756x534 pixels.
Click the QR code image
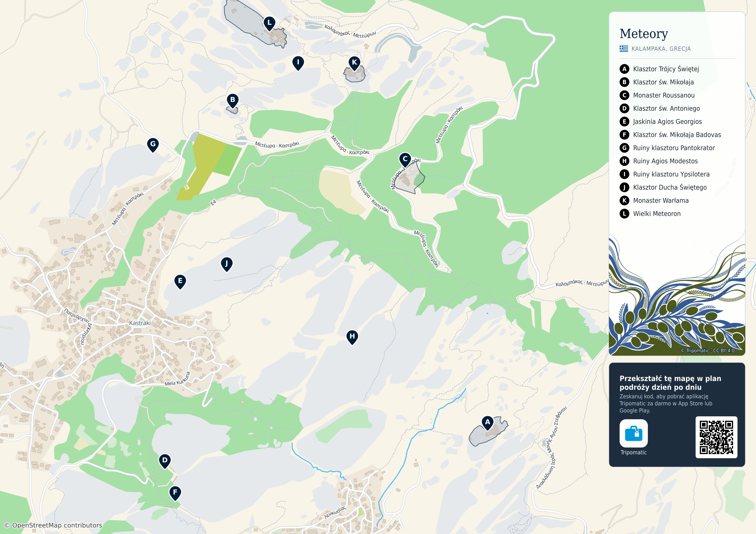tap(716, 437)
